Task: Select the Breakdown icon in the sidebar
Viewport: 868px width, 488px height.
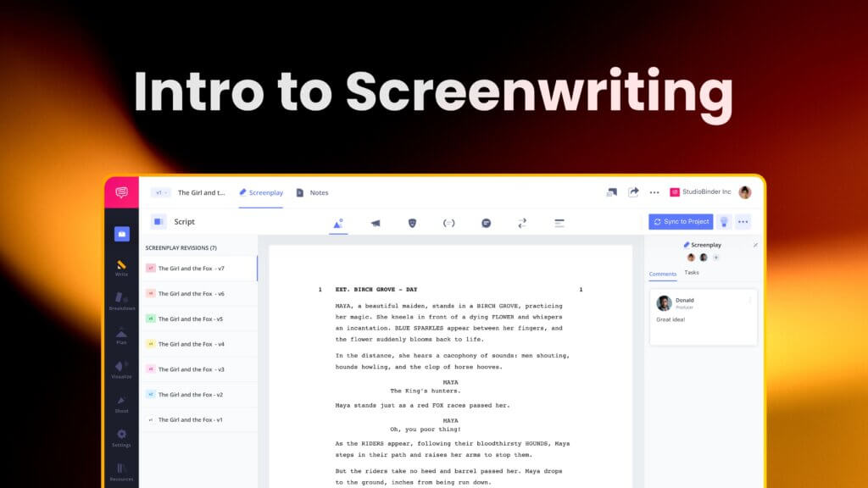Action: click(x=121, y=298)
